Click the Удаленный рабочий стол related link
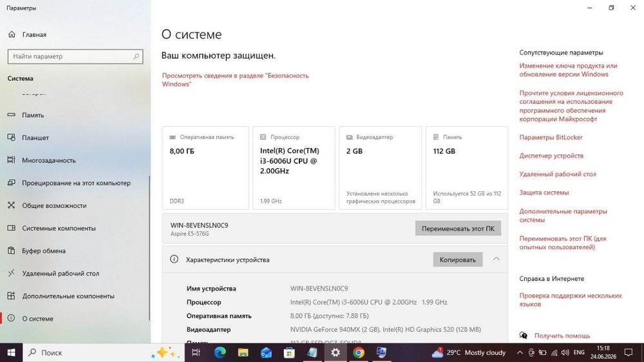 (x=557, y=174)
